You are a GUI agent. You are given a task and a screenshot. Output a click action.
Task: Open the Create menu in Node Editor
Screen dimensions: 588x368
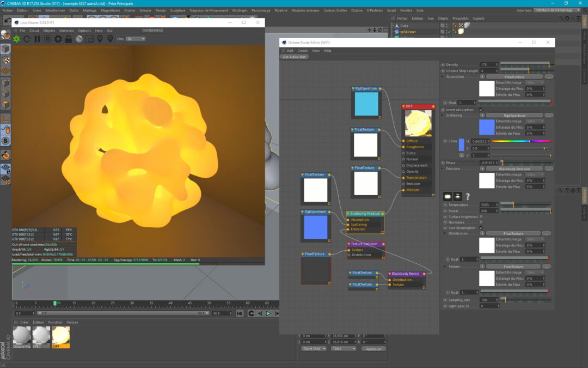tap(302, 51)
